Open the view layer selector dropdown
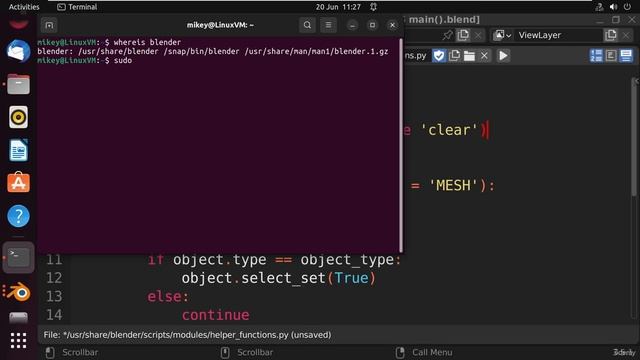This screenshot has width=640, height=360. (502, 35)
